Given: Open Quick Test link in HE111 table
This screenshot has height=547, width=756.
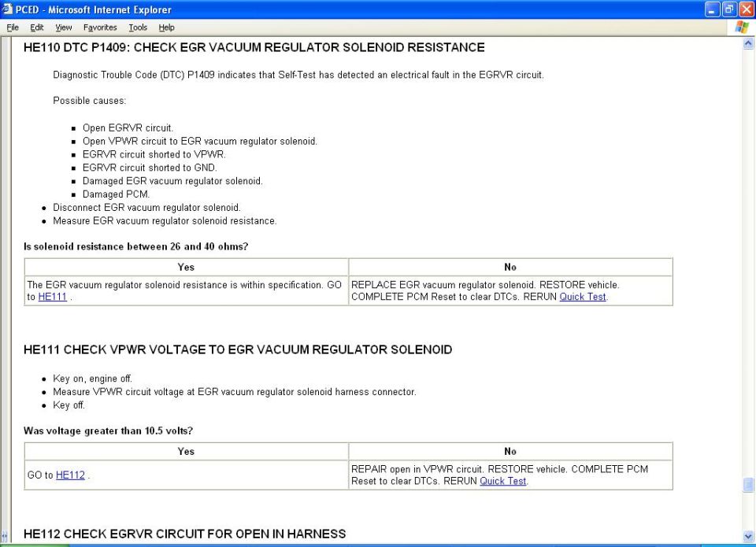Looking at the screenshot, I should tap(503, 480).
